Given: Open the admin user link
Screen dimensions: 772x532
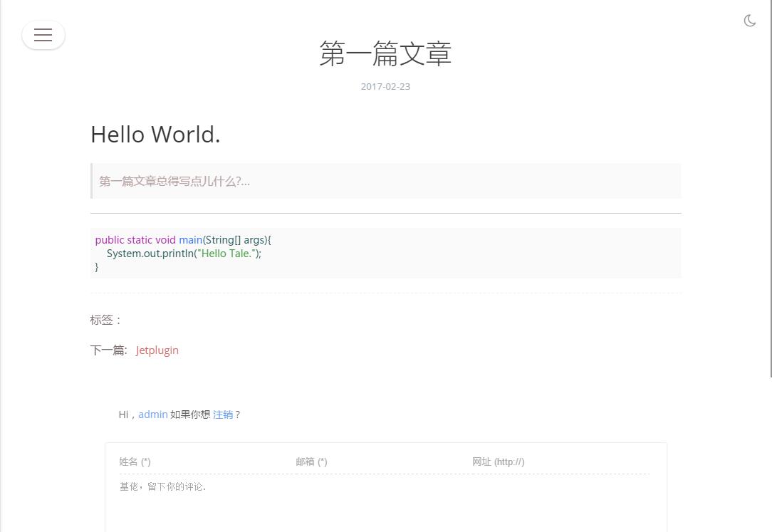Looking at the screenshot, I should click(x=153, y=414).
